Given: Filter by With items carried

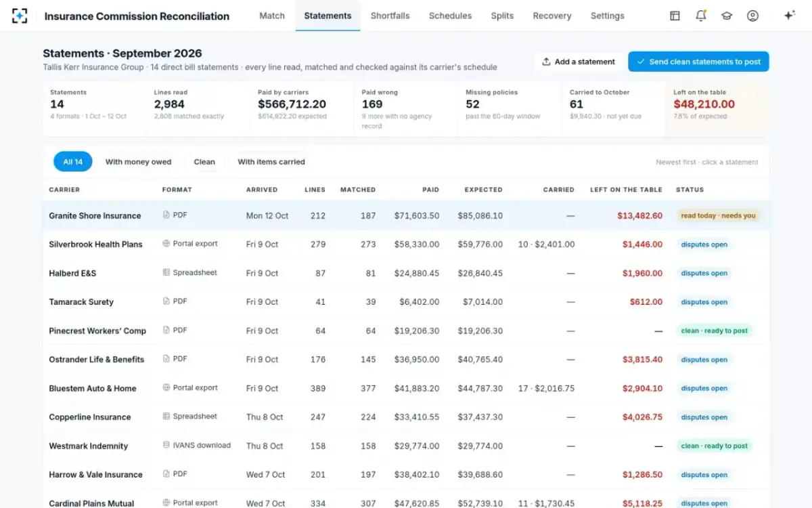Looking at the screenshot, I should (271, 162).
